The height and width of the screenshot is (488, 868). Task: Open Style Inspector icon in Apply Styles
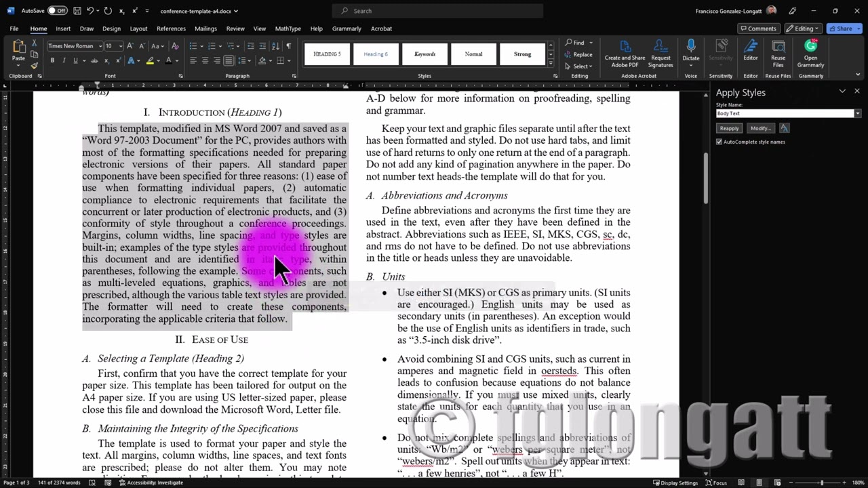(785, 128)
